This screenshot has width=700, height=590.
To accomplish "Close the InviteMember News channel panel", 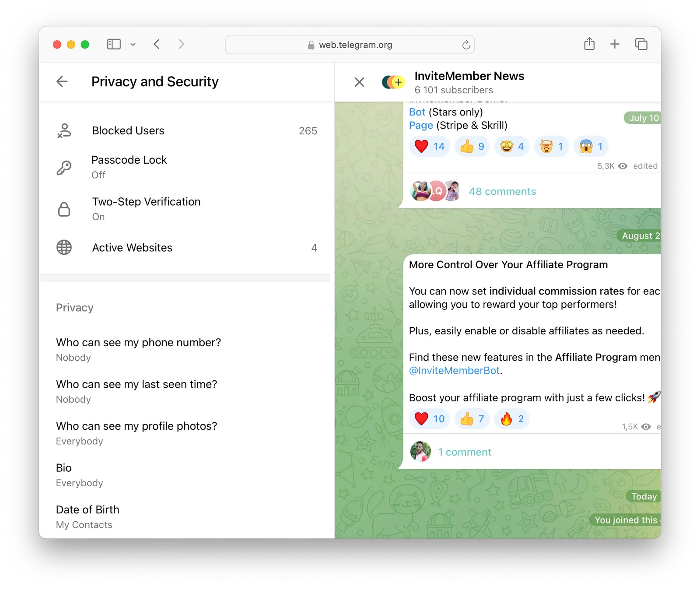I will [359, 82].
